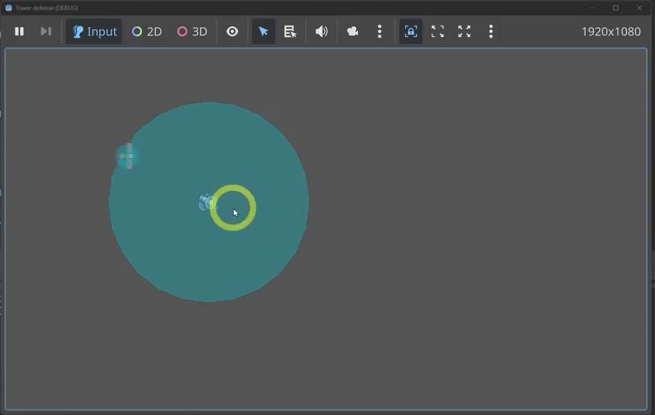Choose the list select mode icon
655x415 pixels.
pyautogui.click(x=290, y=31)
